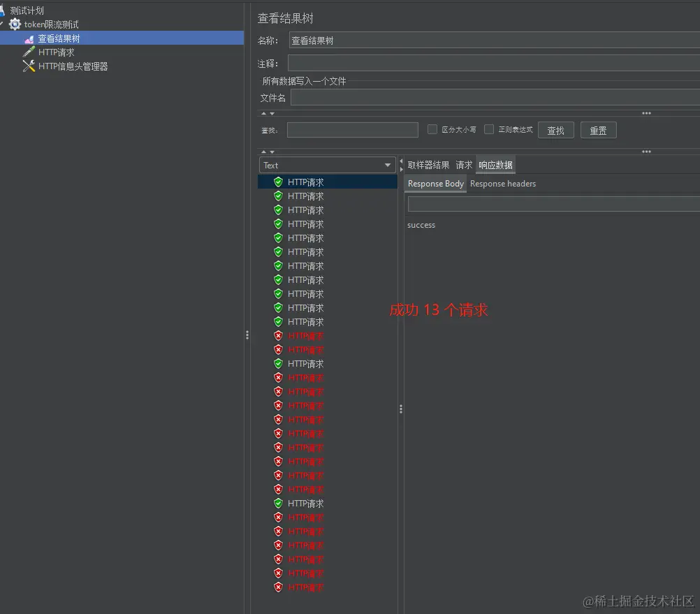
Task: Click the search box under Response Body
Action: coord(553,204)
